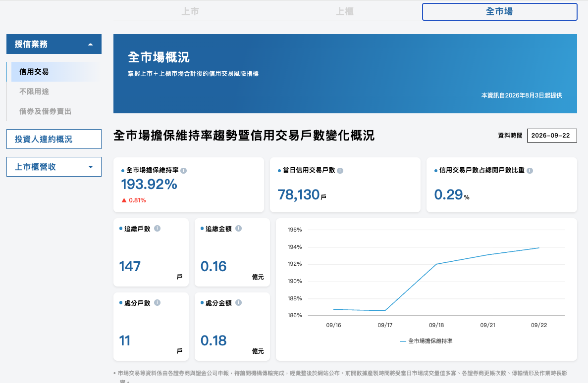Click the 09/22 label on chart axis
The width and height of the screenshot is (588, 383).
click(539, 325)
